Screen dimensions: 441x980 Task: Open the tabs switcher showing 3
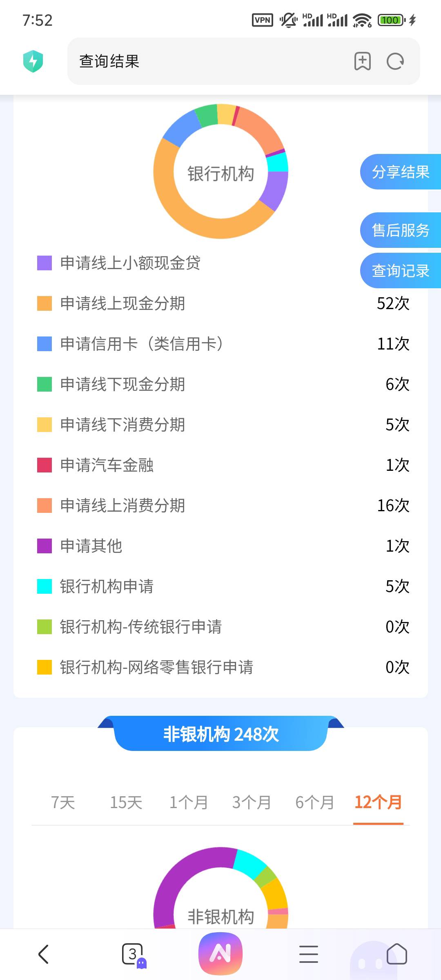tap(133, 955)
